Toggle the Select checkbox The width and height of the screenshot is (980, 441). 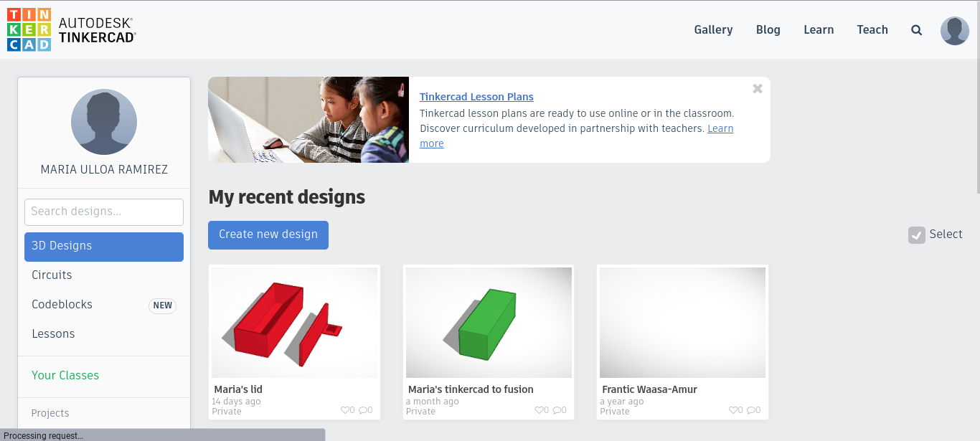(916, 234)
